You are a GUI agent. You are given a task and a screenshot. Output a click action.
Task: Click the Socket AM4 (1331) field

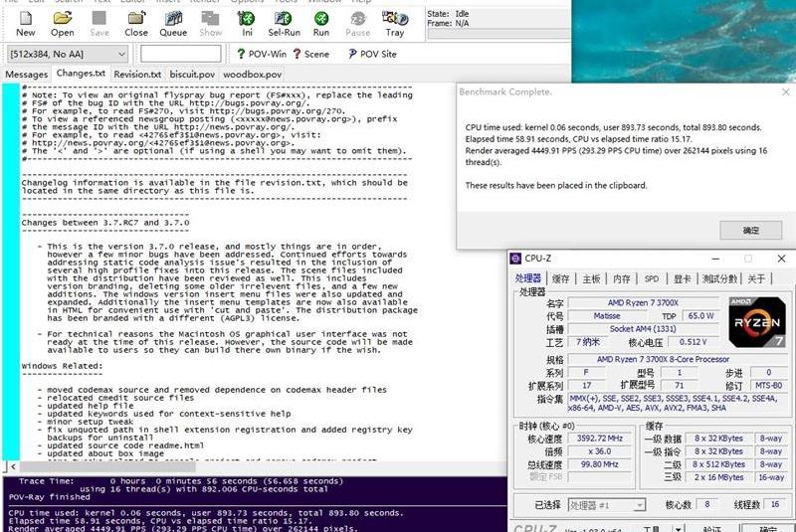[x=643, y=329]
